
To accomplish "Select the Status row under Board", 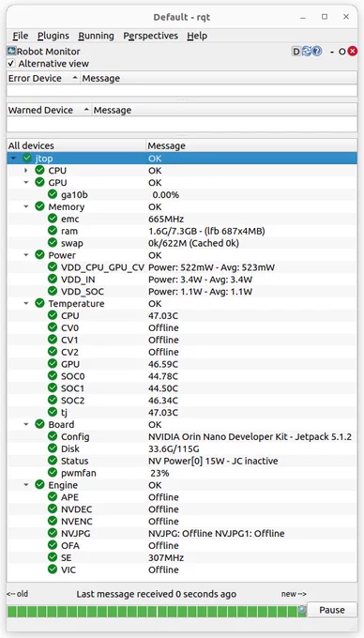I will 182,461.
